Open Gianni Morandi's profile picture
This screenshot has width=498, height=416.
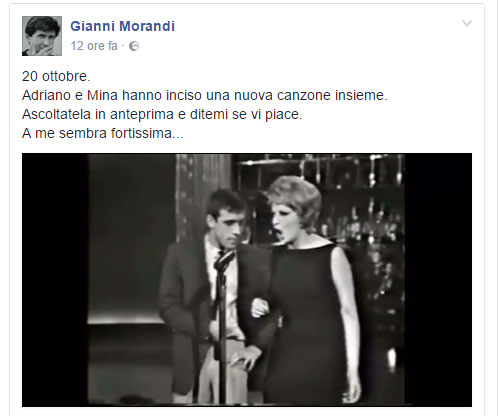click(42, 36)
